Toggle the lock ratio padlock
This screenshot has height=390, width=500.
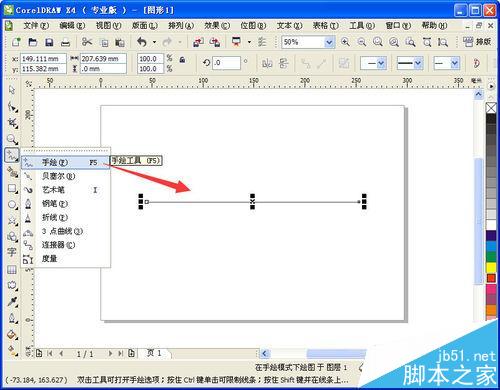182,60
